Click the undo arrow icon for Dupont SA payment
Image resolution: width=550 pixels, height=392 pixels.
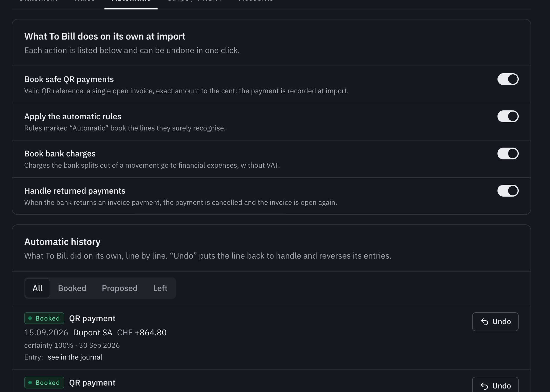[484, 322]
